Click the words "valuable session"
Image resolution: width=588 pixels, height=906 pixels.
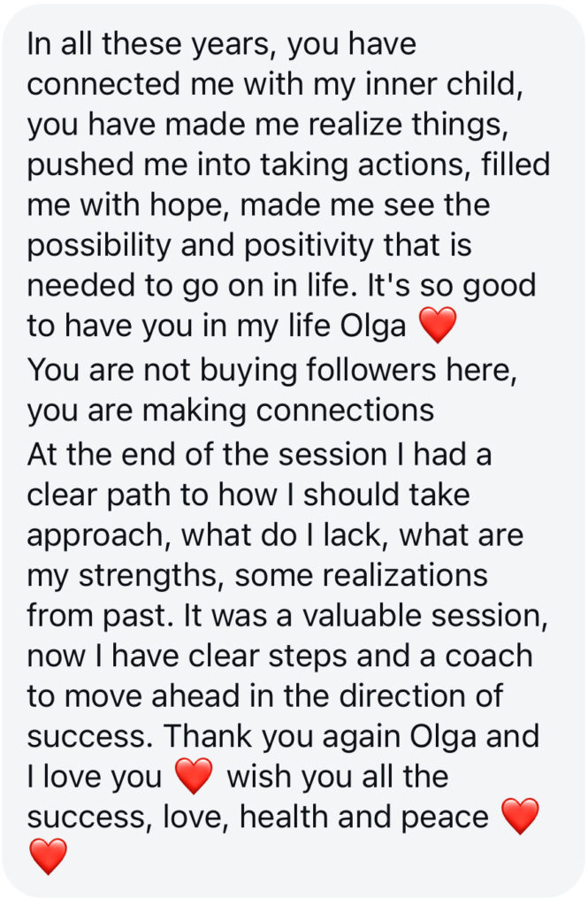pyautogui.click(x=424, y=616)
